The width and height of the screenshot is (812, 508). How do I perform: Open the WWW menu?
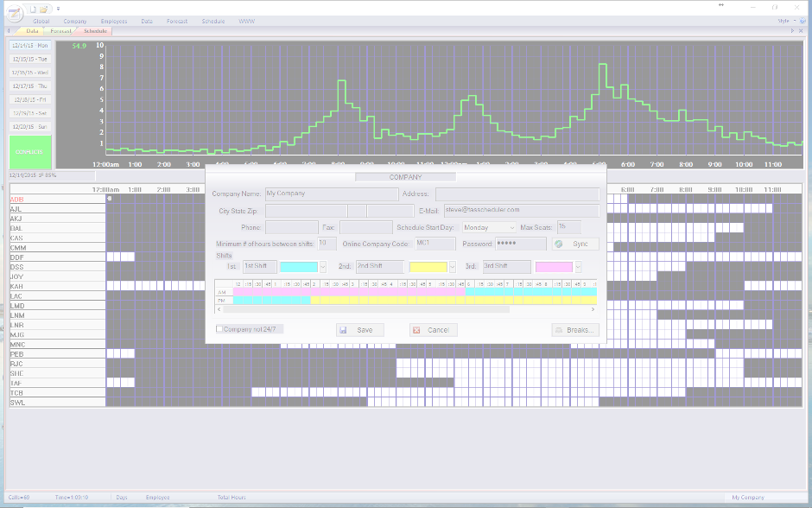247,22
